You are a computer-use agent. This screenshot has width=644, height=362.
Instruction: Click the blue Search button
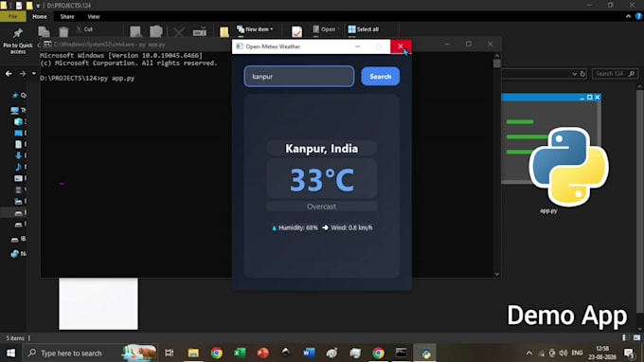point(381,77)
